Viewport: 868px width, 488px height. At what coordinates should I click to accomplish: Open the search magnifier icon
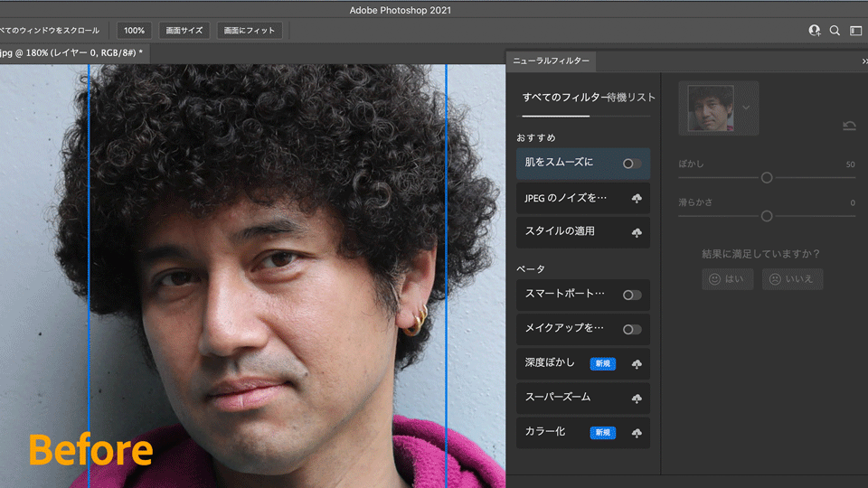[835, 31]
